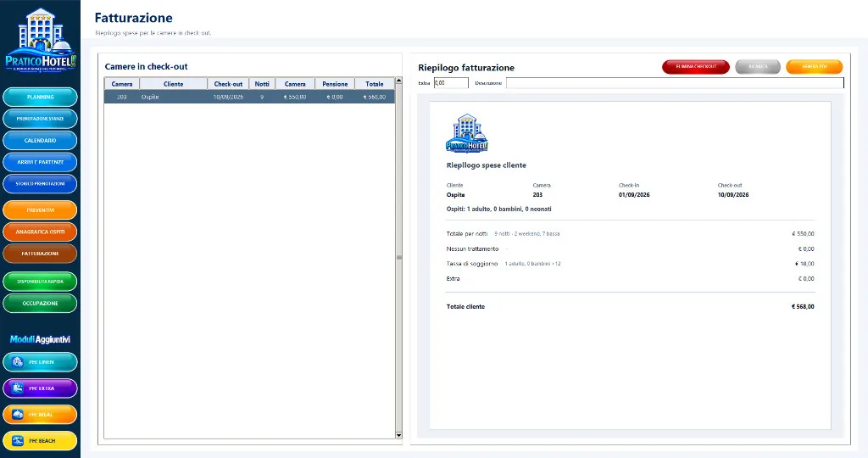Click the Nessun trattamento line

[630, 249]
